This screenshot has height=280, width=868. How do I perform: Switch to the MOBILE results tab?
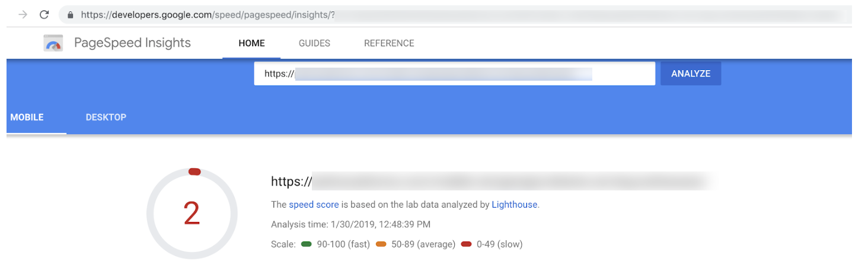pos(27,117)
